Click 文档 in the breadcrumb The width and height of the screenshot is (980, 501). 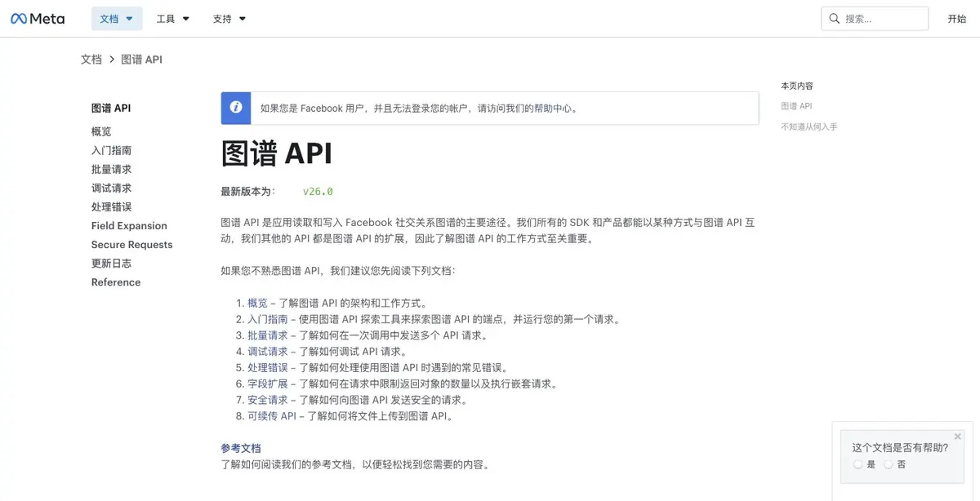click(x=91, y=60)
